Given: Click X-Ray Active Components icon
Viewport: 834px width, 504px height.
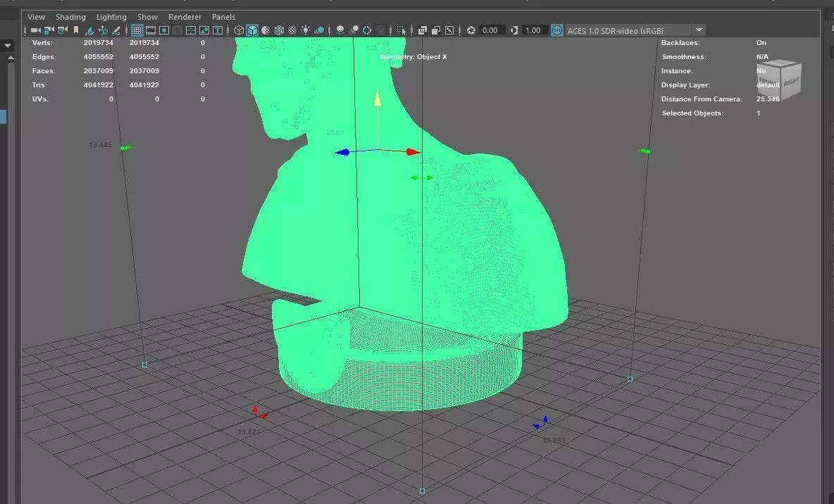Looking at the screenshot, I should pyautogui.click(x=435, y=30).
